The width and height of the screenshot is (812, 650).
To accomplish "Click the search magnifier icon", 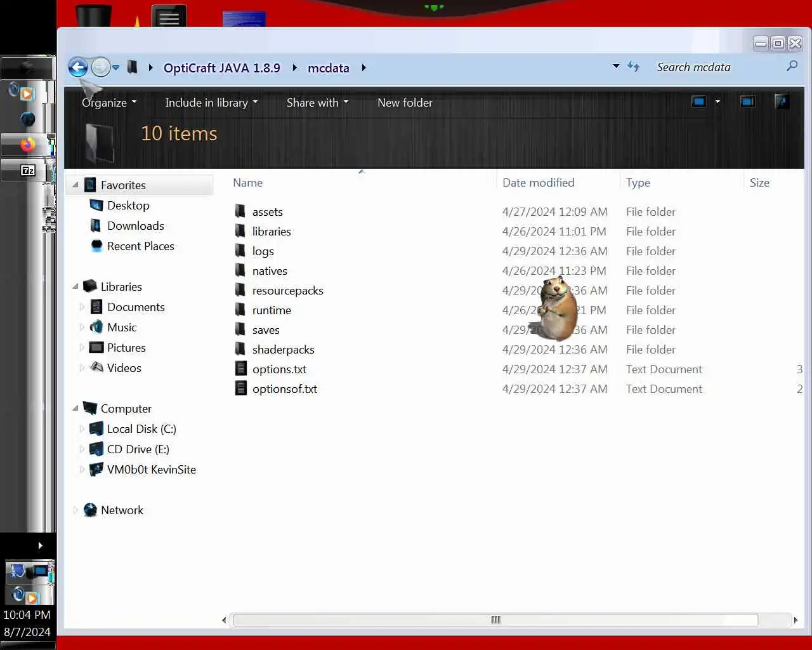I will [792, 65].
